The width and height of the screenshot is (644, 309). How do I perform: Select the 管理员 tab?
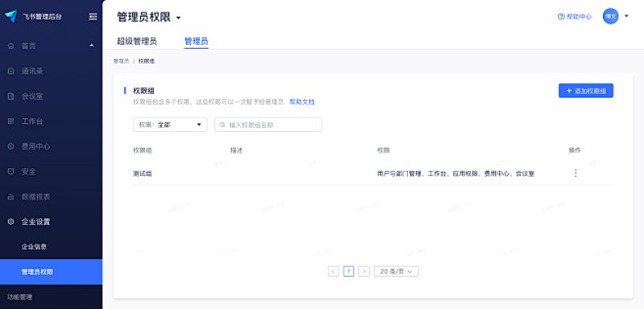coord(196,41)
